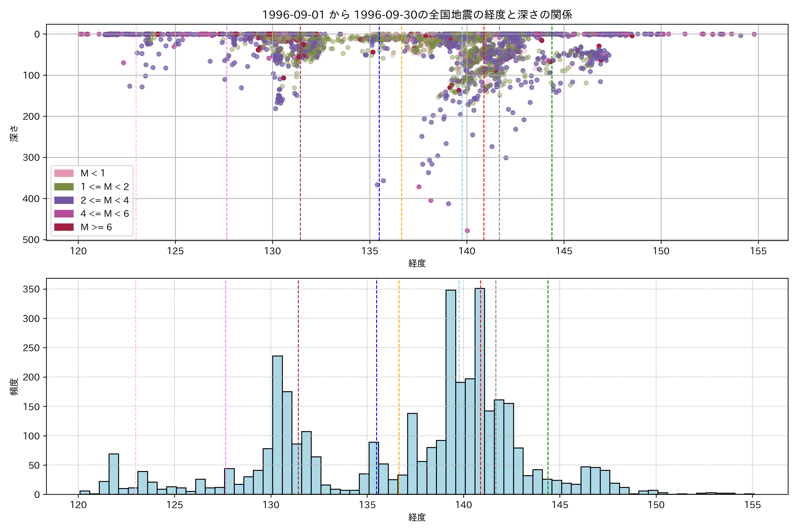Click the histogram bar peaking near 138 at longitude 137

click(412, 454)
